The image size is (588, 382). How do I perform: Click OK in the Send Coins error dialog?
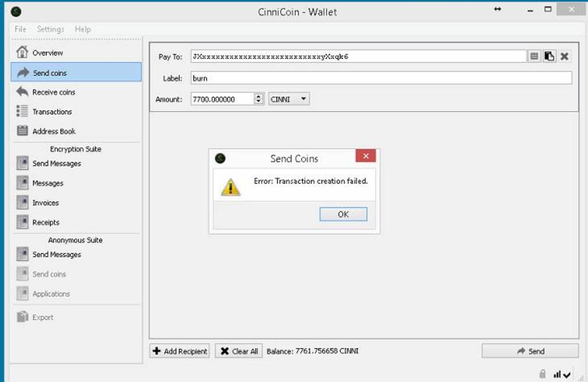coord(343,214)
